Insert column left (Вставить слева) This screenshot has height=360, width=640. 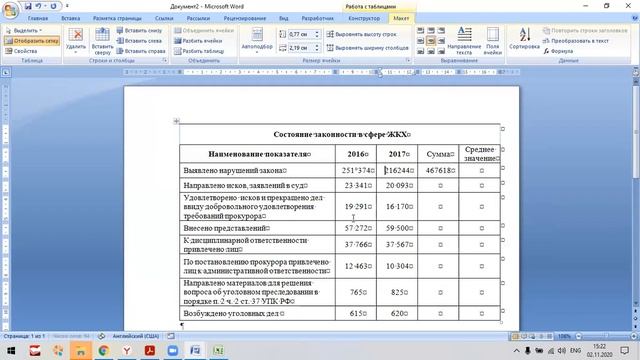click(x=140, y=41)
